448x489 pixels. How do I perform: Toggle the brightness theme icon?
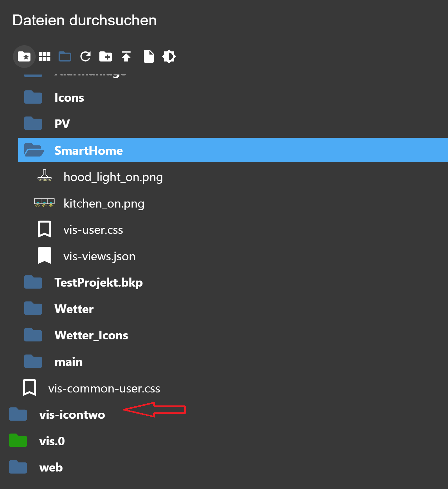(x=169, y=56)
